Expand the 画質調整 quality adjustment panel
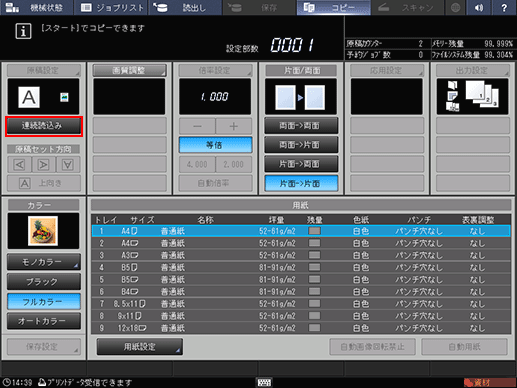517x388 pixels. pyautogui.click(x=129, y=70)
